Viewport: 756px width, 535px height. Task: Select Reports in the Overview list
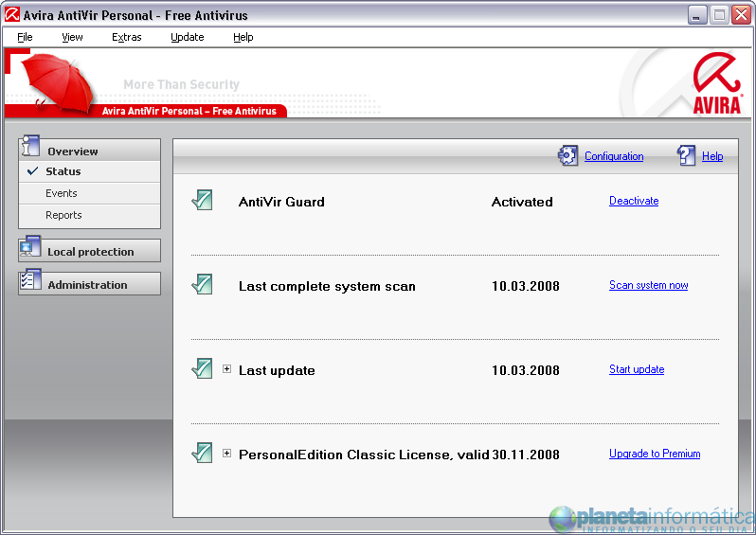coord(90,215)
